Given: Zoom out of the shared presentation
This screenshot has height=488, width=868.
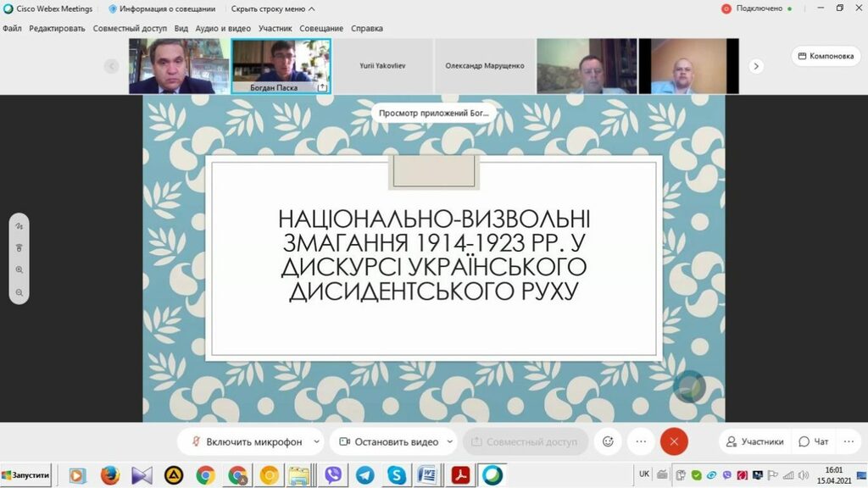Looking at the screenshot, I should 19,292.
